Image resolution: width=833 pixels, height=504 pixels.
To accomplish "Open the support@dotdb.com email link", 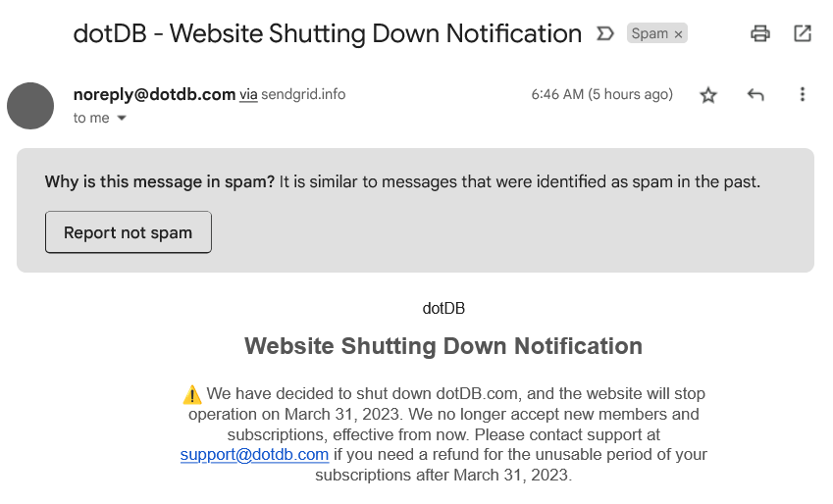I will coord(254,455).
